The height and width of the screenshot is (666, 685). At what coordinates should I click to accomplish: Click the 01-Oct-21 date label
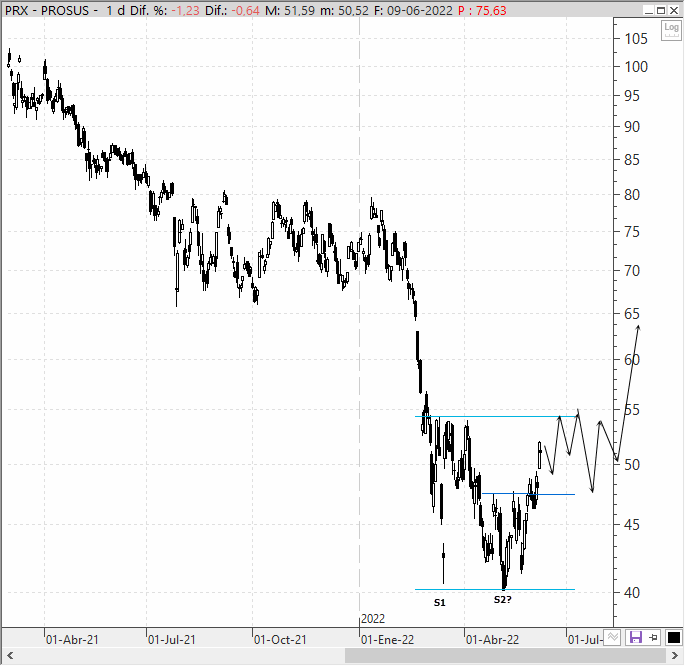pyautogui.click(x=280, y=640)
